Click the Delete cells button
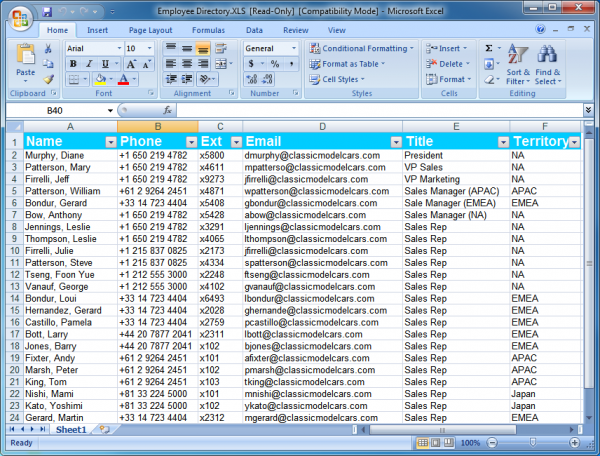Image resolution: width=600 pixels, height=456 pixels. click(448, 64)
